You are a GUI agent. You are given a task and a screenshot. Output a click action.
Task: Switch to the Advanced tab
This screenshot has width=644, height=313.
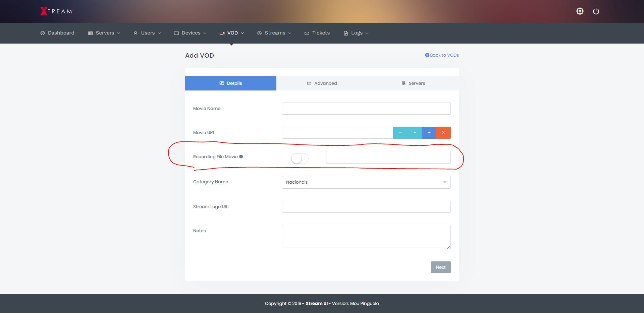(x=322, y=83)
